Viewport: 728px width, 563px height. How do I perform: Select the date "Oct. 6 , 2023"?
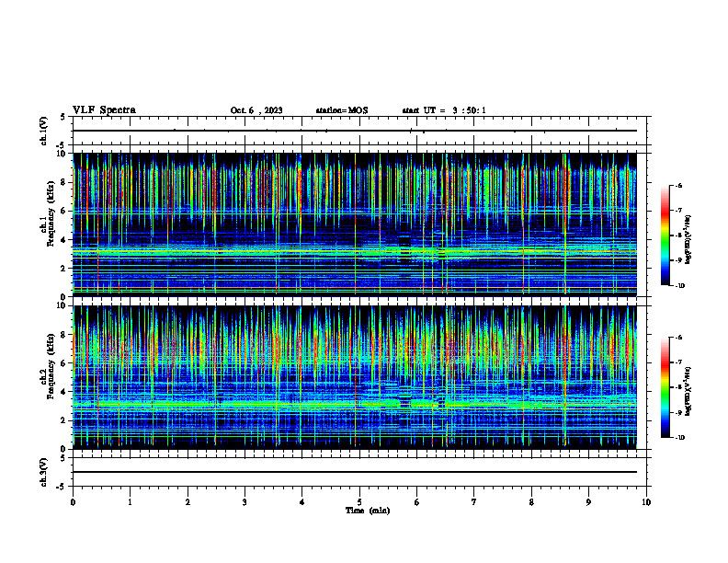[x=256, y=110]
